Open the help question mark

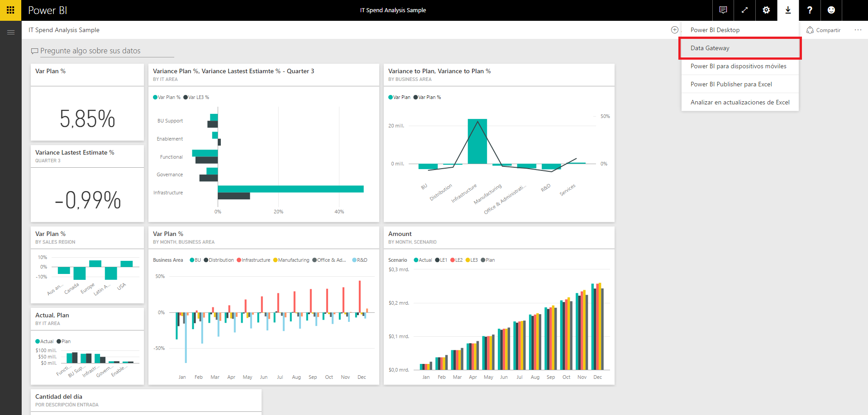(x=810, y=10)
